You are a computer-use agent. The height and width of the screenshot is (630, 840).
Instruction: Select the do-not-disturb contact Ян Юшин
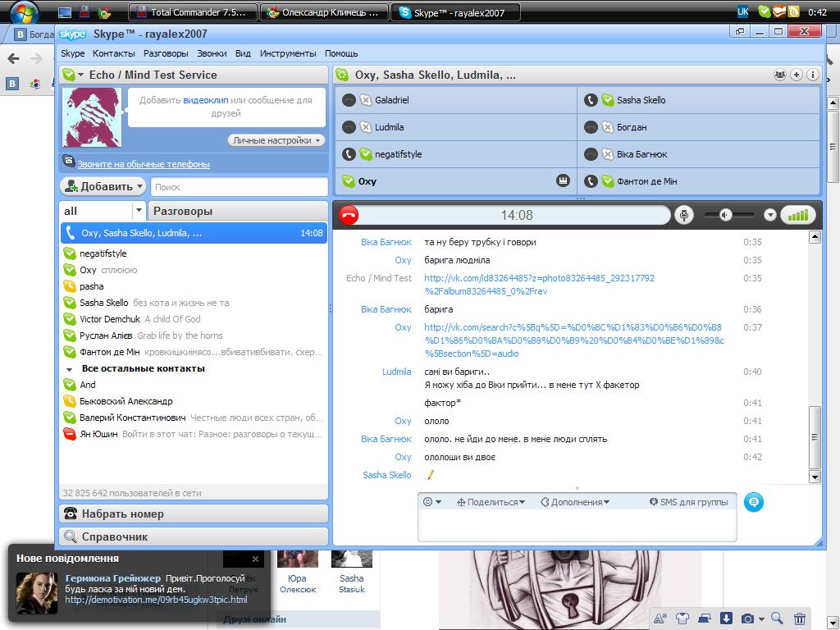pos(194,434)
